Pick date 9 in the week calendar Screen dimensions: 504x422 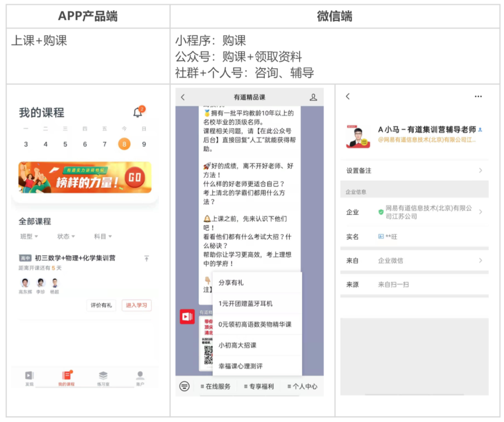144,144
